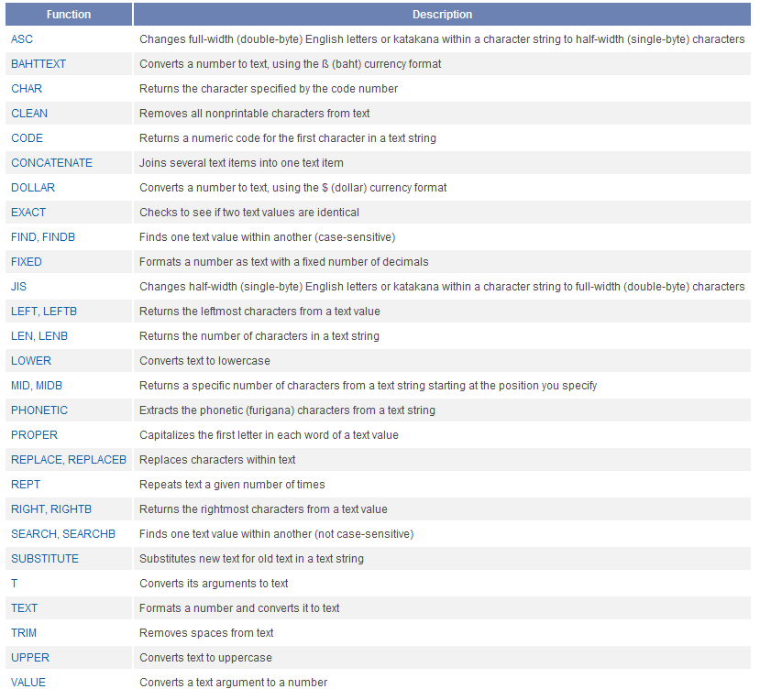Select 'Converts text to lowercase' description
The height and width of the screenshot is (700, 760).
point(204,360)
